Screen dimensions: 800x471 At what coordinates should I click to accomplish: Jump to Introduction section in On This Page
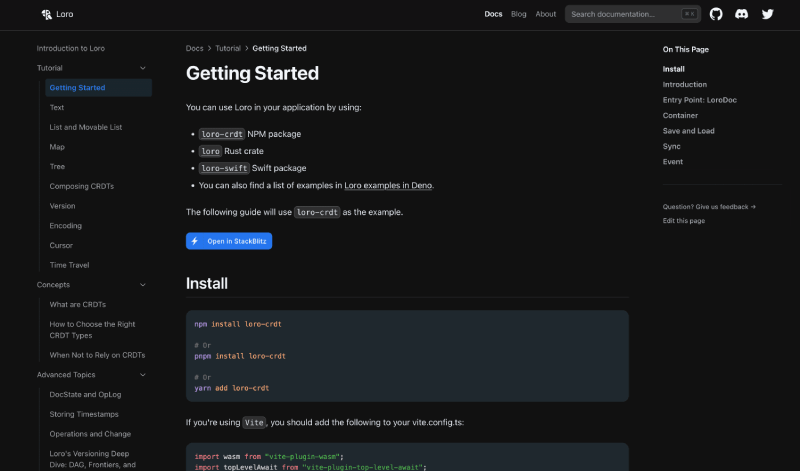685,85
